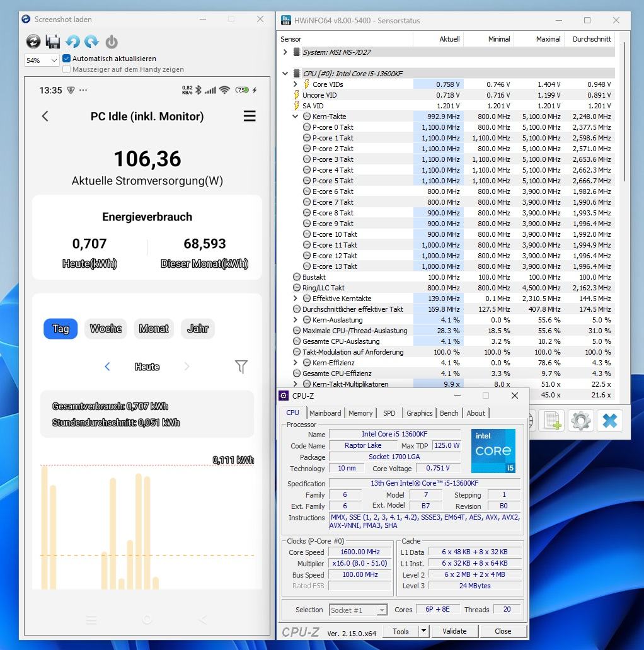Switch to the Bench tab in CPU-Z
Screen dimensions: 644x650
[449, 413]
